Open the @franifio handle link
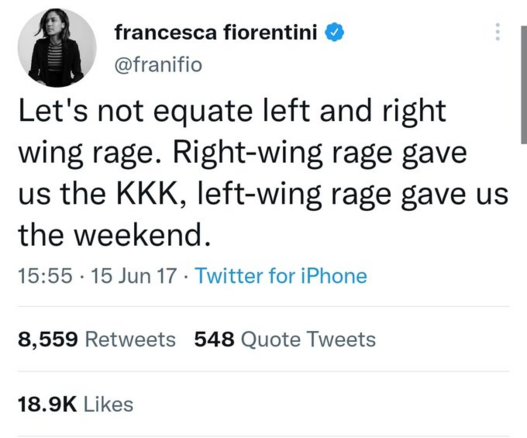This screenshot has width=527, height=438. point(158,65)
